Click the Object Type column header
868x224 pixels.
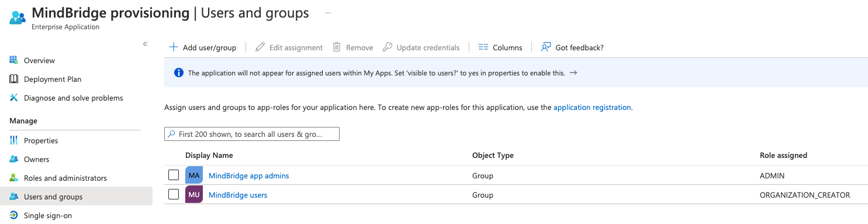(x=493, y=156)
